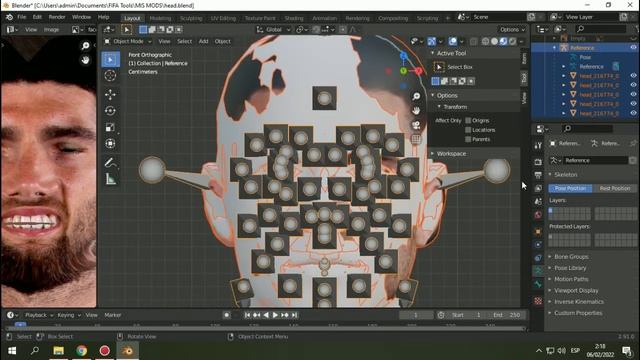Open the viewport Add menu
This screenshot has width=640, height=360.
coord(203,41)
